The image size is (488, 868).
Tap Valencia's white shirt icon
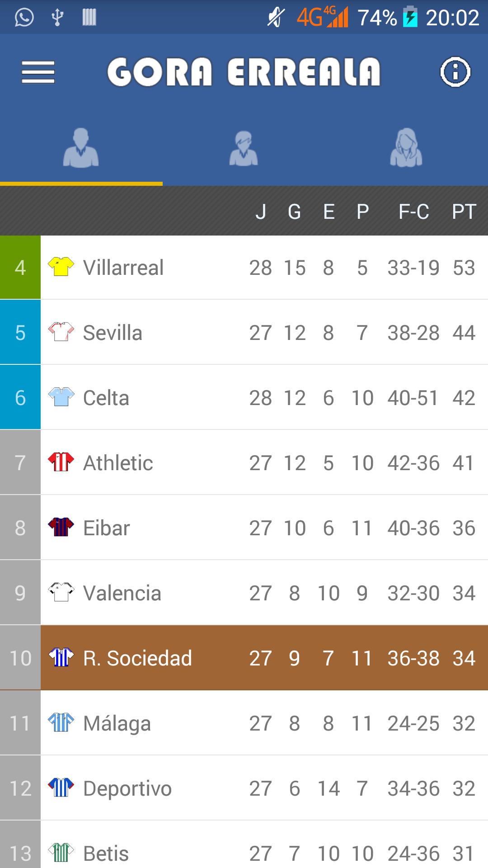(61, 592)
